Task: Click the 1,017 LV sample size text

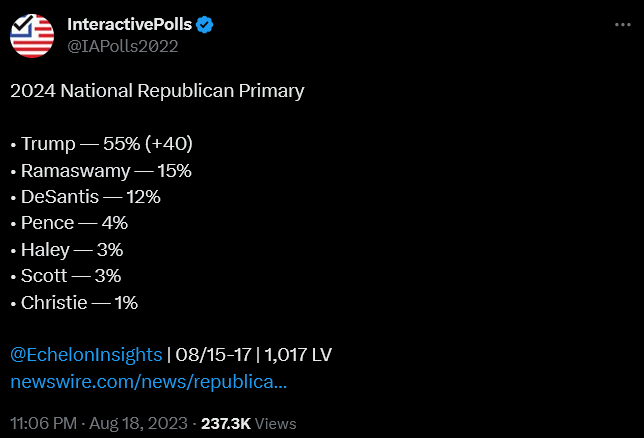Action: click(x=298, y=355)
